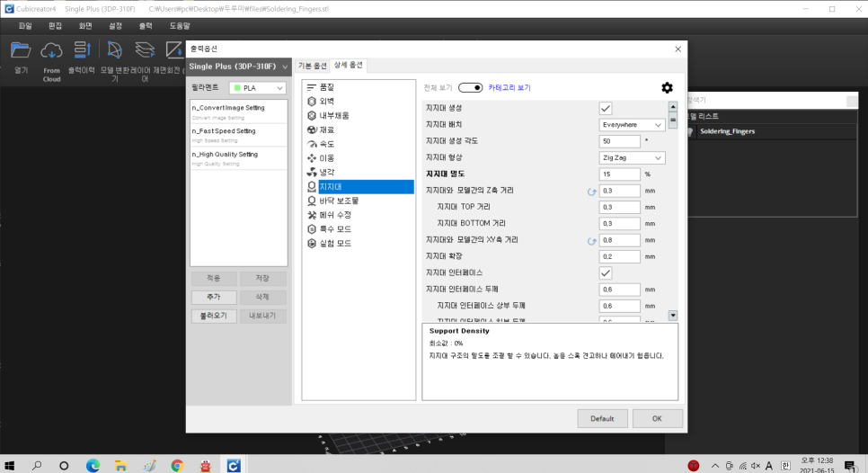Viewport: 868px width, 473px height.
Task: Open taskbar search magnifier
Action: [x=37, y=466]
